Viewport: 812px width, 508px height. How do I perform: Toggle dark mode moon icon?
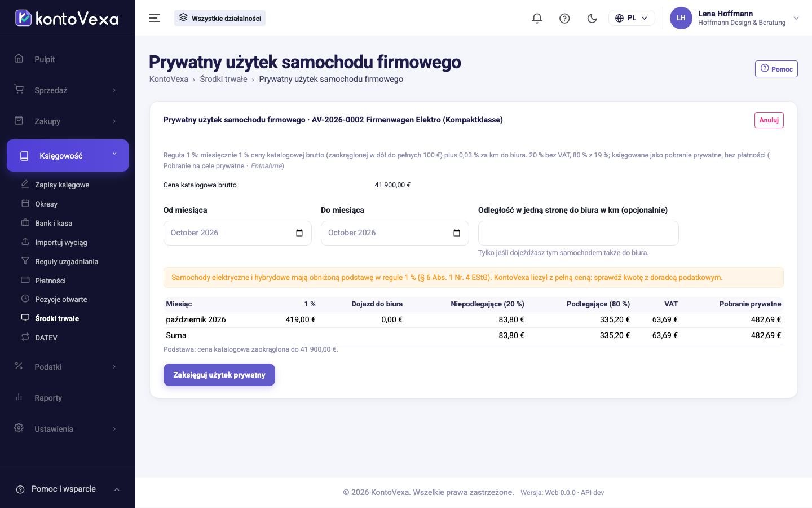click(592, 18)
